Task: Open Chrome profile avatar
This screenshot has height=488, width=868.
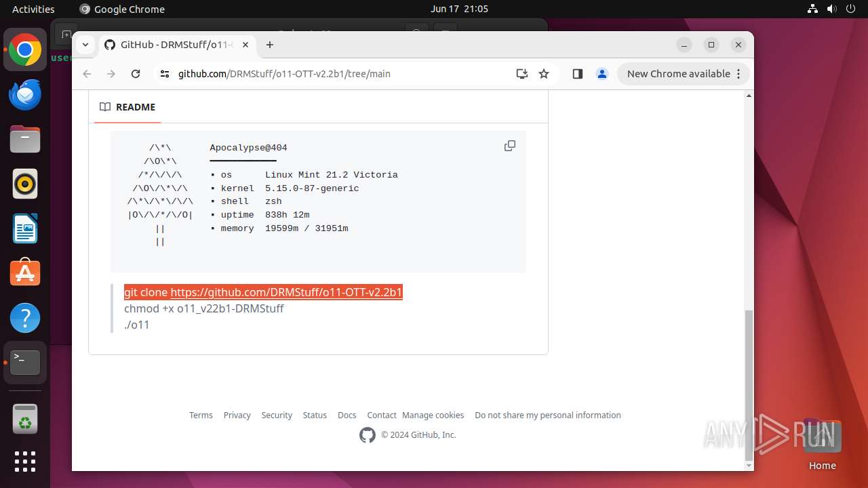Action: coord(602,74)
